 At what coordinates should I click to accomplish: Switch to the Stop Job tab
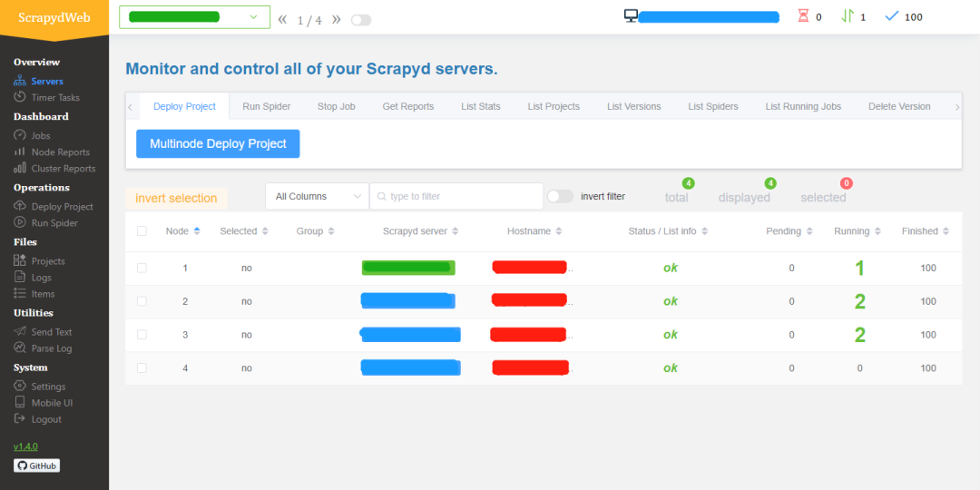[337, 106]
